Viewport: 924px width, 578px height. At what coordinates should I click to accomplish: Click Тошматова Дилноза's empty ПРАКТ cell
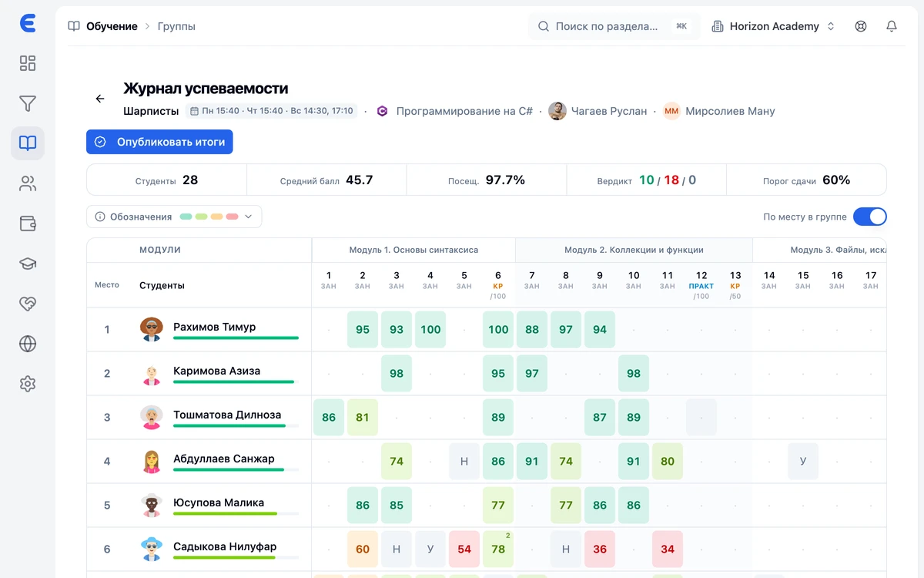click(701, 417)
